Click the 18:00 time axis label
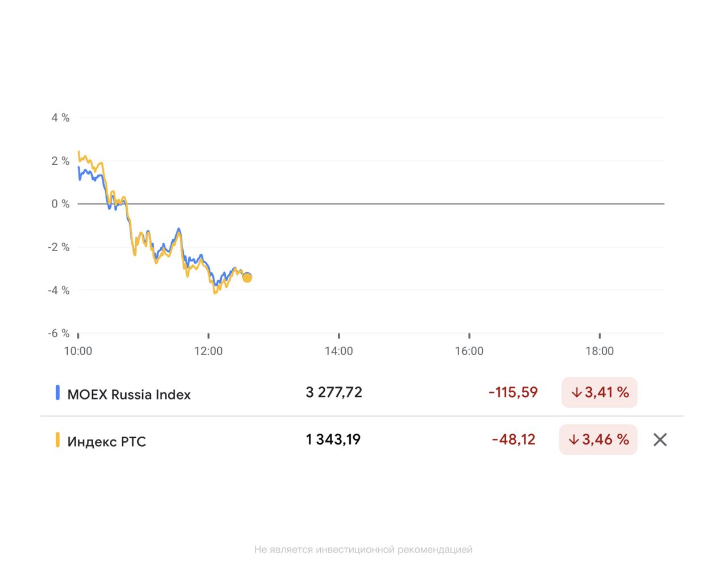The height and width of the screenshot is (582, 728). tap(599, 351)
